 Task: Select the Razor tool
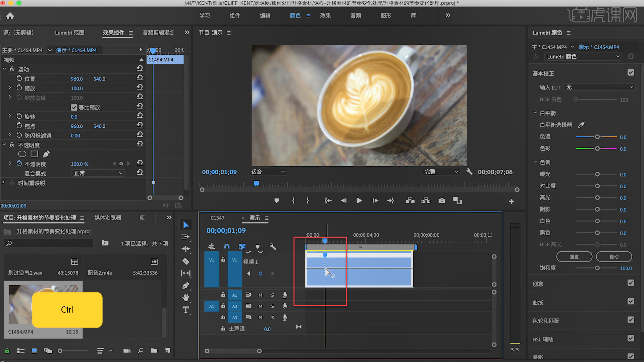click(185, 261)
